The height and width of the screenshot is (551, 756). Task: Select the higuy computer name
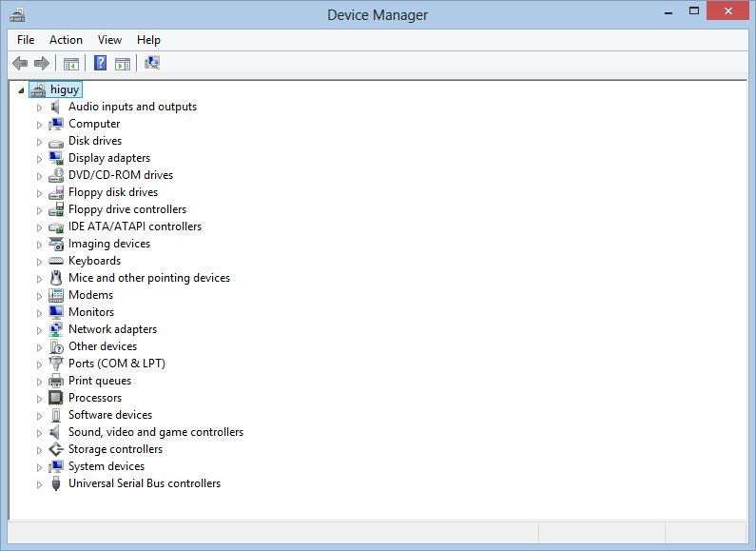(x=65, y=89)
